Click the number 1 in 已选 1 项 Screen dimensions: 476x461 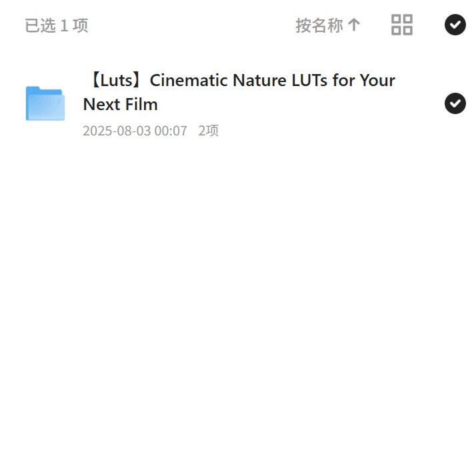tap(64, 25)
